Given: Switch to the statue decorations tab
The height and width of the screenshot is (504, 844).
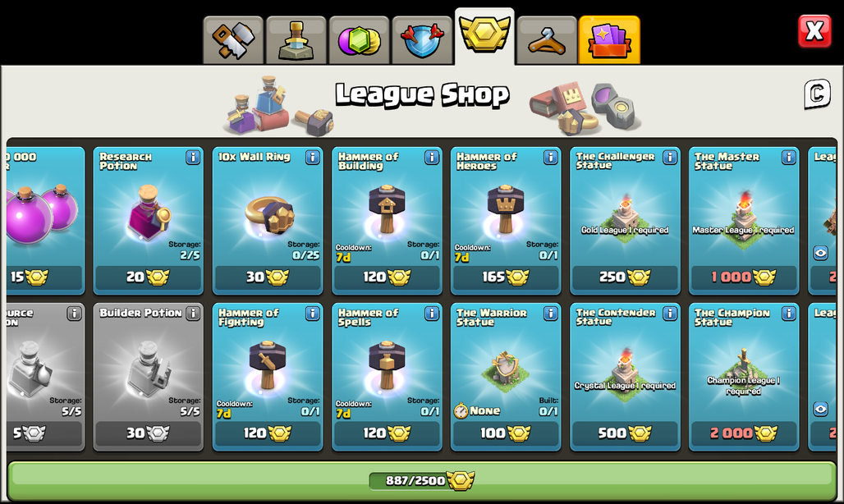Looking at the screenshot, I should 296,40.
